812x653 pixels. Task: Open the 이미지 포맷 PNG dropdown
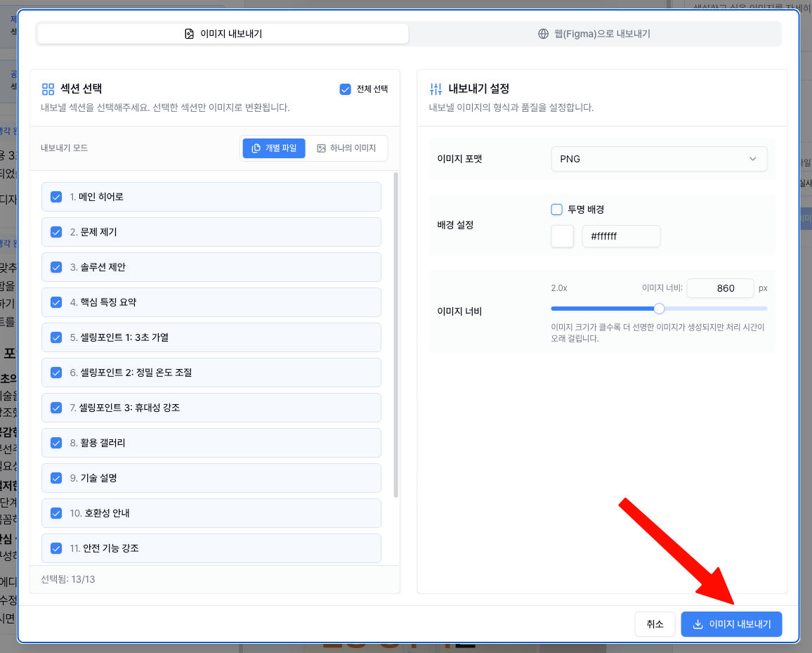658,159
